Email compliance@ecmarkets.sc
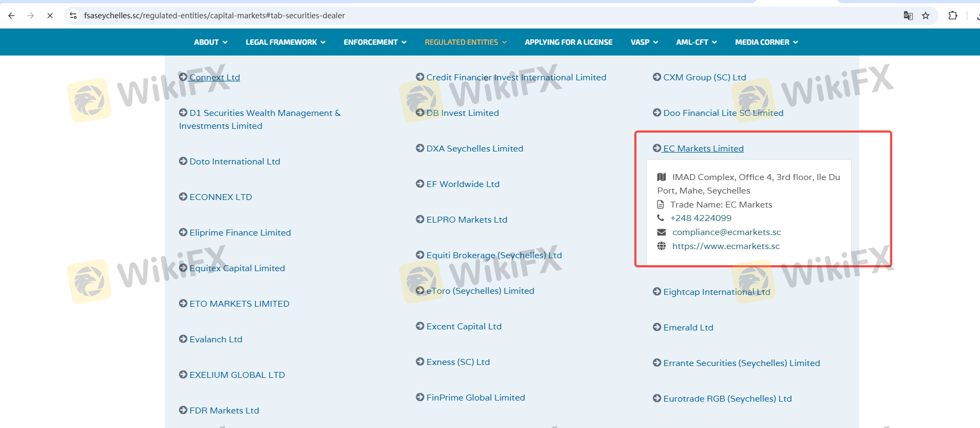Viewport: 980px width, 428px height. 726,232
